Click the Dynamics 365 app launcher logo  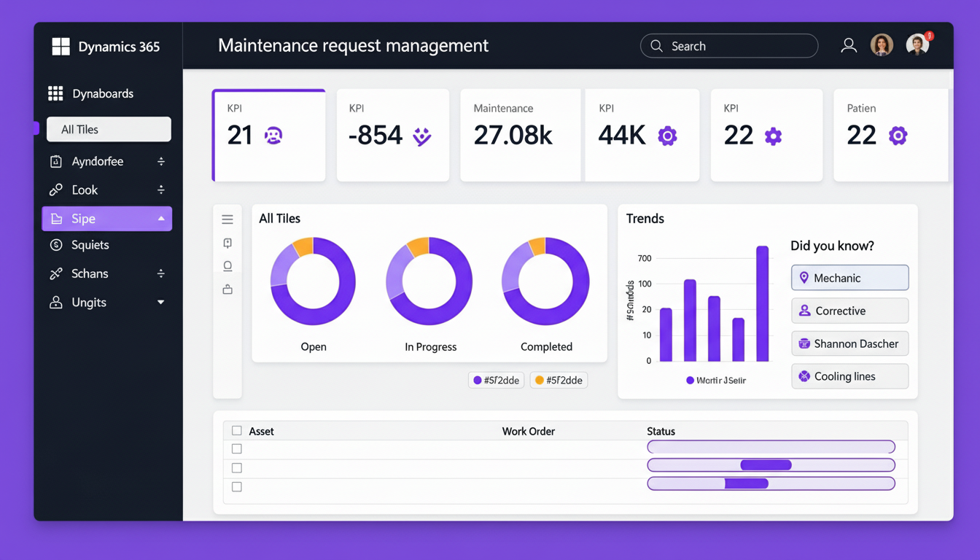point(61,47)
